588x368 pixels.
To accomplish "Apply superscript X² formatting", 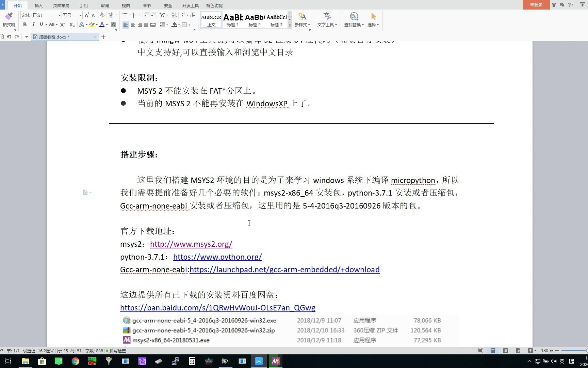I will point(63,25).
